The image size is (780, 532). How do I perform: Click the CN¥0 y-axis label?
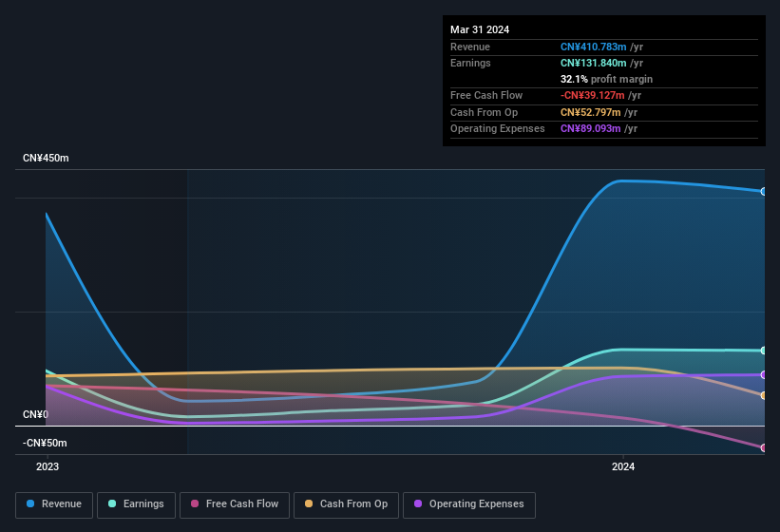click(35, 414)
